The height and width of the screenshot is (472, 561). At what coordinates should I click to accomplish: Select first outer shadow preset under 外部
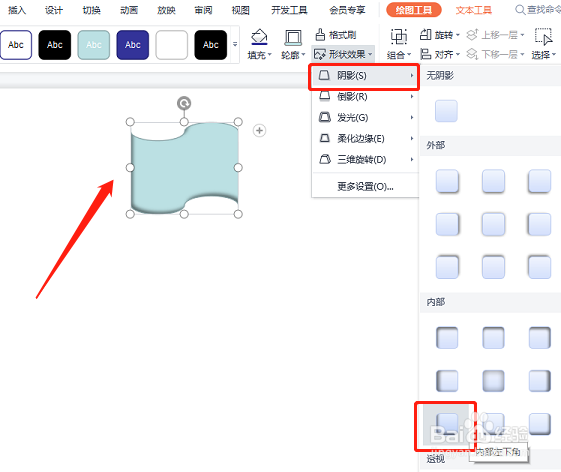[x=447, y=181]
